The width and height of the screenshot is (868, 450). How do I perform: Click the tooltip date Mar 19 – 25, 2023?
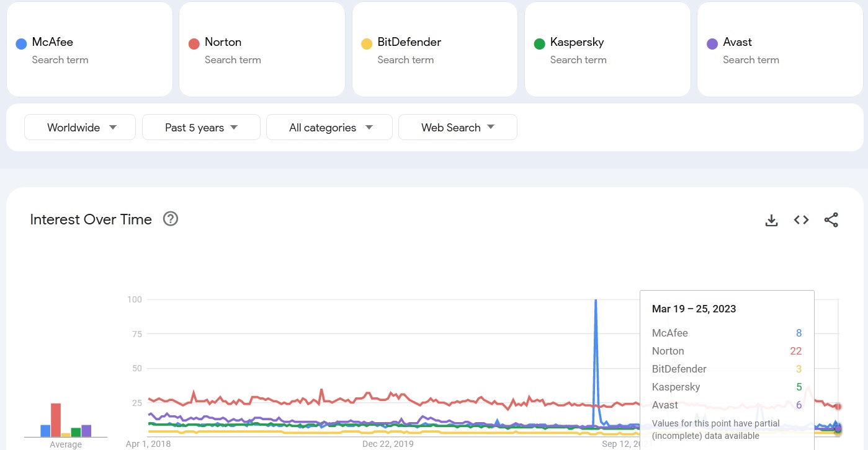pos(694,309)
